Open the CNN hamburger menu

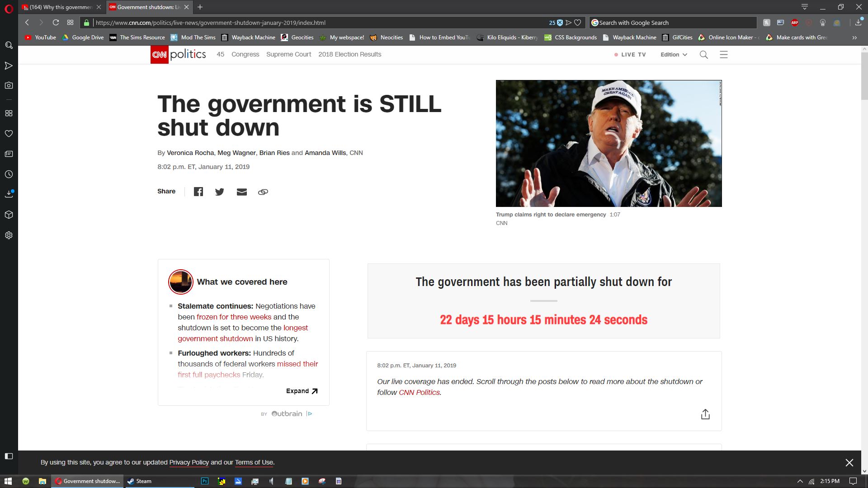724,55
